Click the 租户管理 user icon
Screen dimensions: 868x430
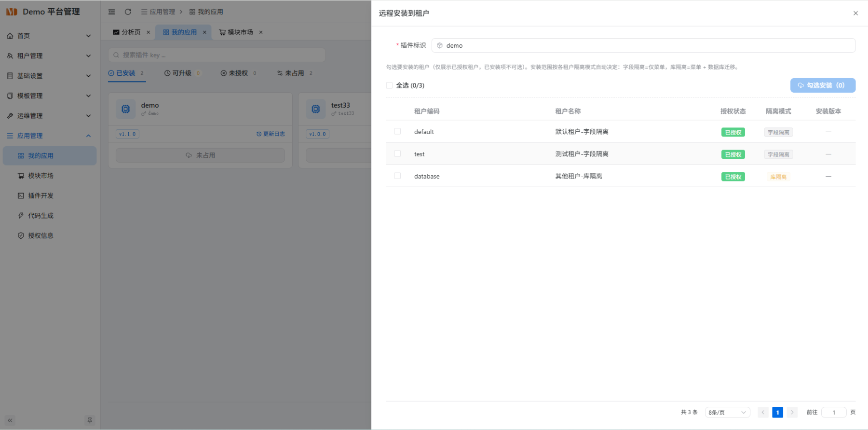coord(10,56)
